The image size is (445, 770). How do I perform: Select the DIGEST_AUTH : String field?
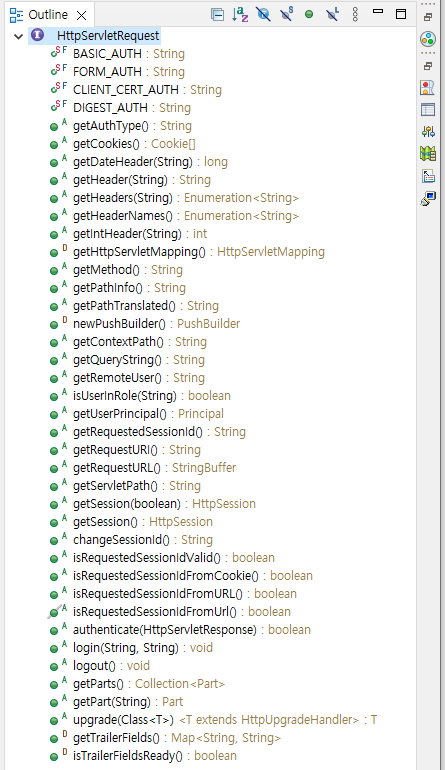(x=121, y=108)
